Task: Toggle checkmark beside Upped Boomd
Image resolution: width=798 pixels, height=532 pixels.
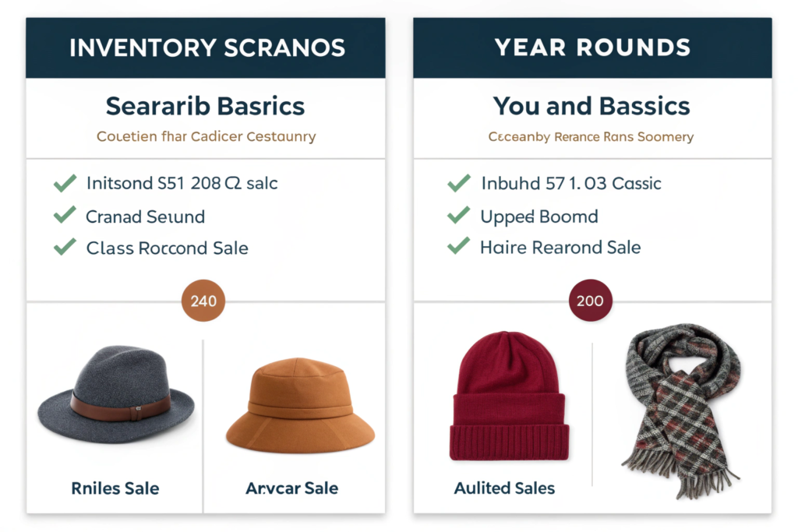Action: 459,216
